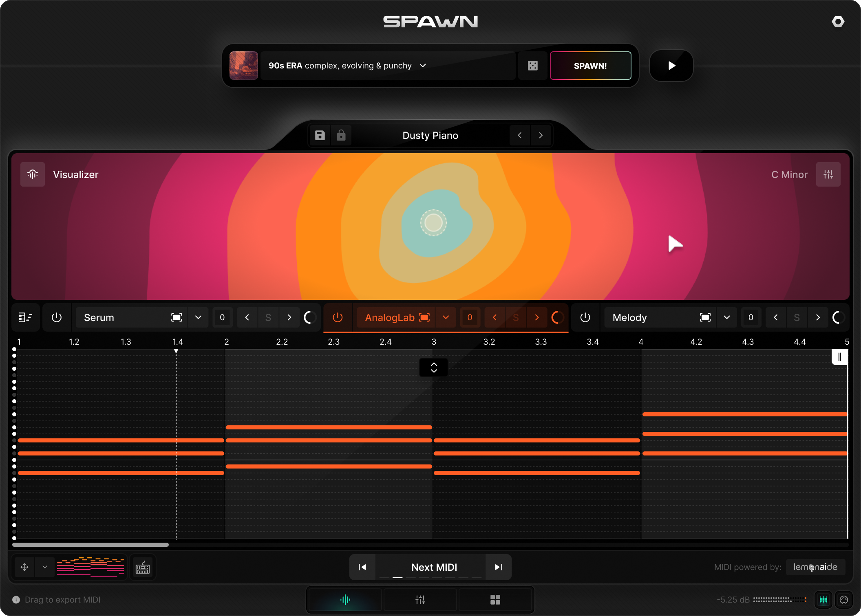Click the move/drag tool icon

tap(24, 567)
